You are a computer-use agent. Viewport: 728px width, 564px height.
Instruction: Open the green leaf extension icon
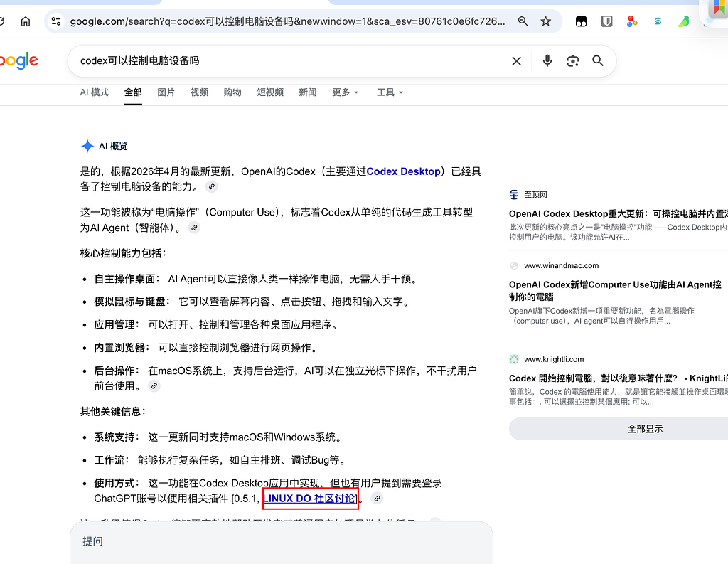point(683,21)
